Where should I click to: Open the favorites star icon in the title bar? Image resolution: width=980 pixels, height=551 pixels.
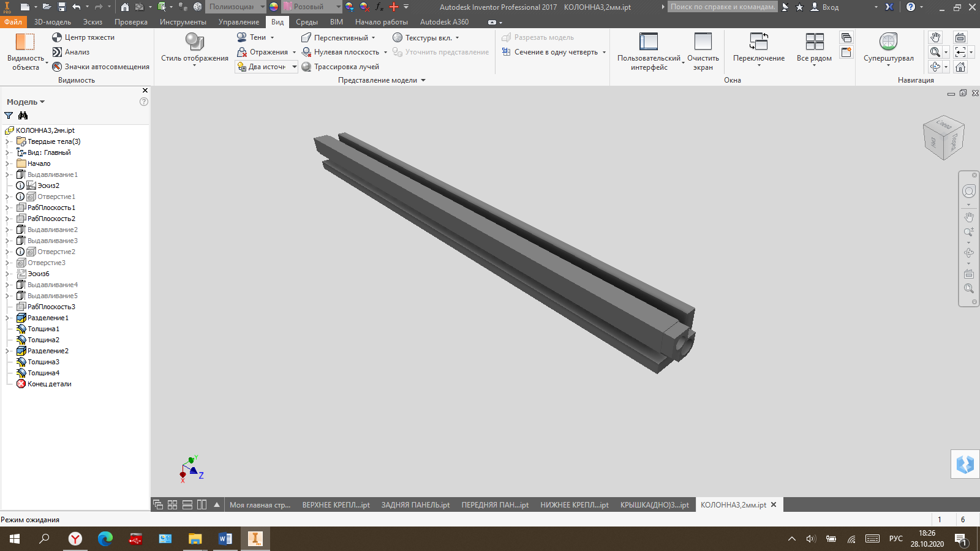click(x=799, y=7)
